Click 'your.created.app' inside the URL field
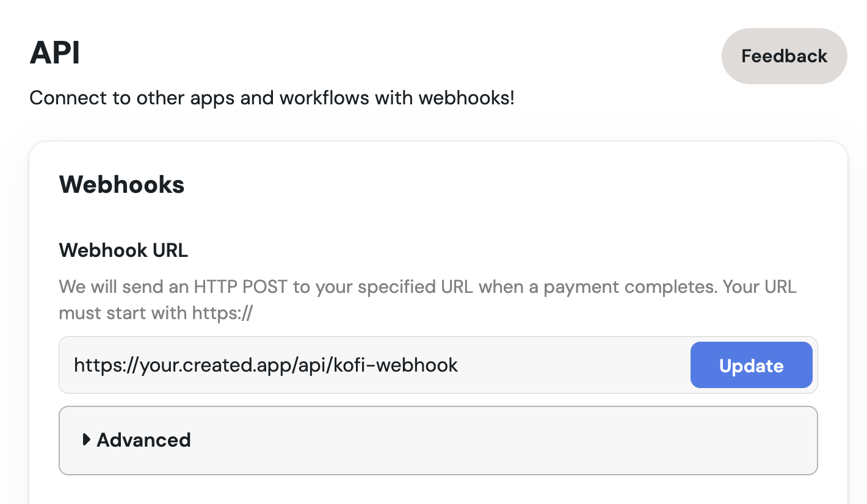867x504 pixels. click(x=217, y=365)
